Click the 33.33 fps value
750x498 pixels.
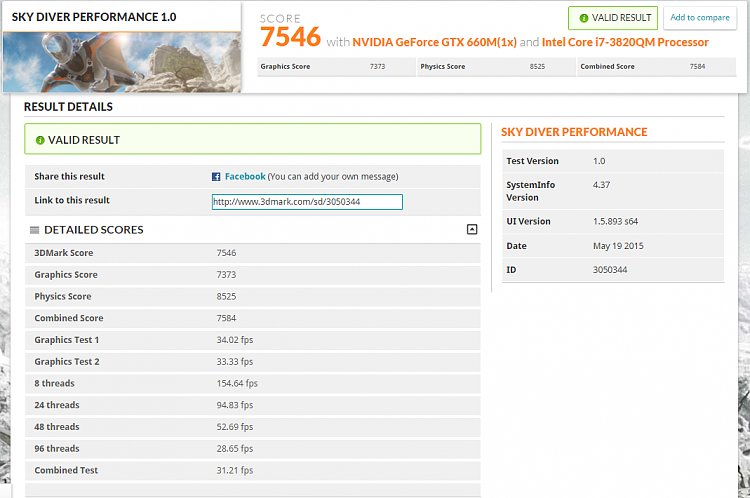pyautogui.click(x=235, y=362)
